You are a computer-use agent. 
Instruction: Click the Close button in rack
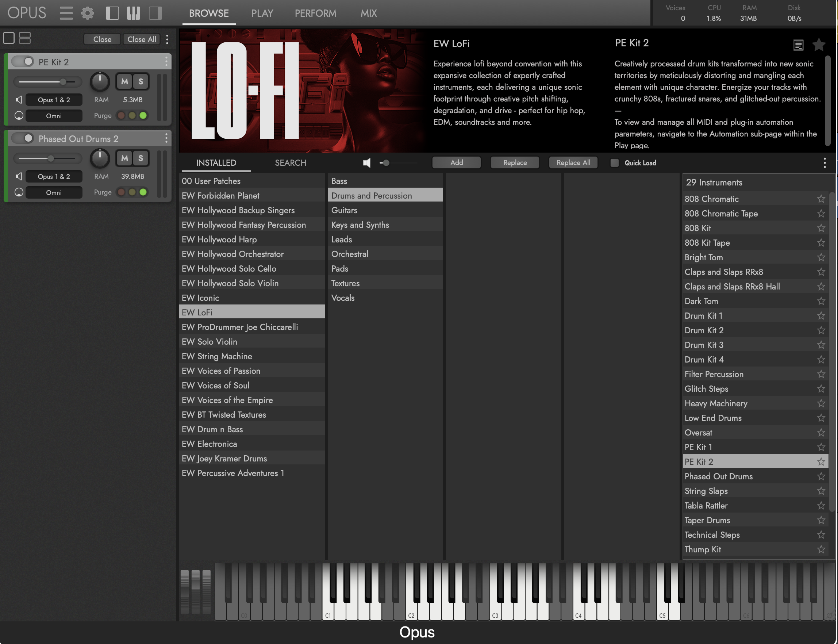(x=102, y=39)
